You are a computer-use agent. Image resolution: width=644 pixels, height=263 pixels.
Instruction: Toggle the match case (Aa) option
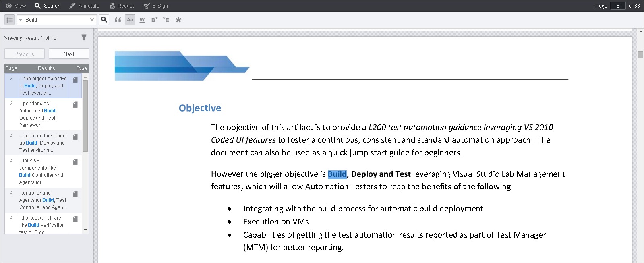130,20
